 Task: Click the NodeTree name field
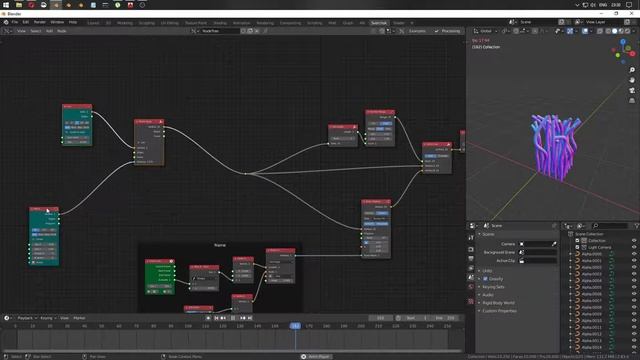219,31
